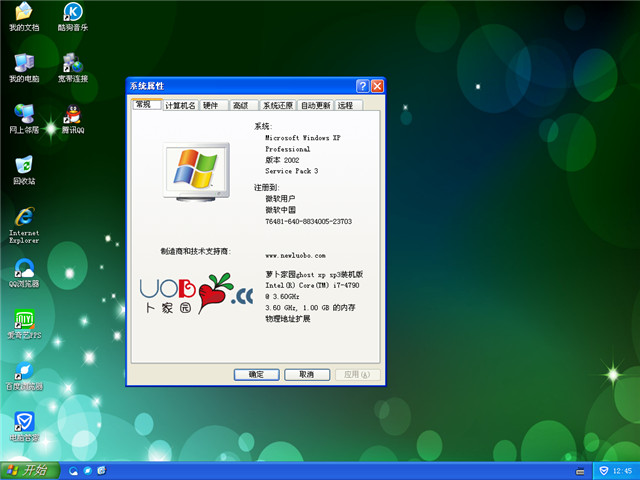Image resolution: width=640 pixels, height=480 pixels.
Task: Click the 萝卜家园 OEM logo image
Action: [x=196, y=293]
